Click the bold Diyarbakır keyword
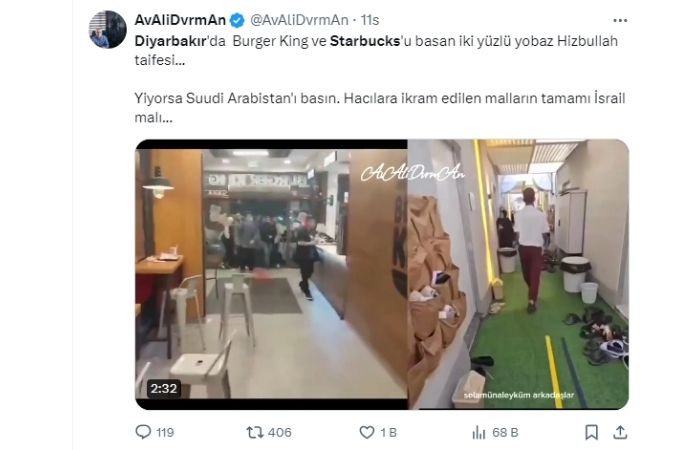This screenshot has height=450, width=690. pos(170,41)
